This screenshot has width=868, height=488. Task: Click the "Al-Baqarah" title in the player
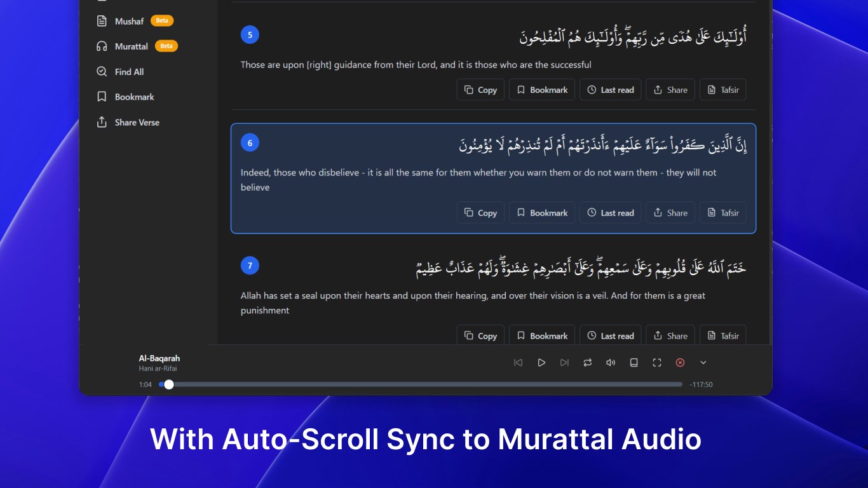click(159, 358)
